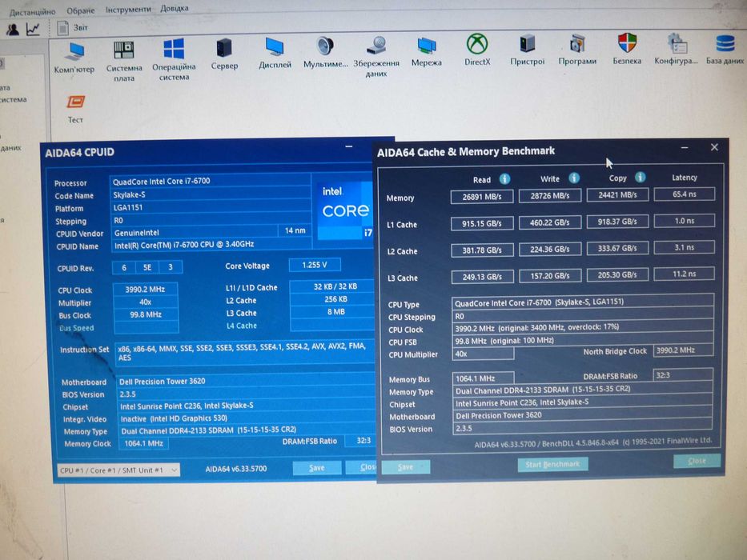Click the Memory Bus value 1064.1 MHz in Benchmark
This screenshot has width=747, height=560.
coord(483,378)
